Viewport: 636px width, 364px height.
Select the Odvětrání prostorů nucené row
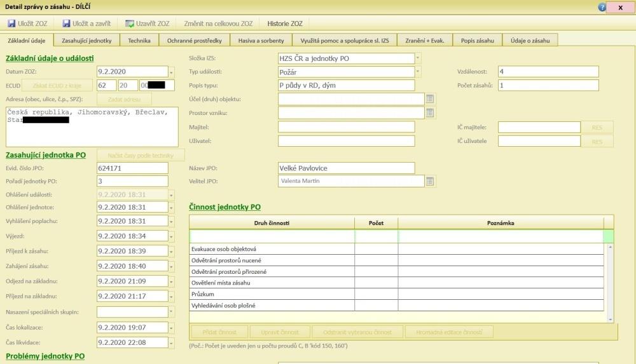pyautogui.click(x=396, y=260)
